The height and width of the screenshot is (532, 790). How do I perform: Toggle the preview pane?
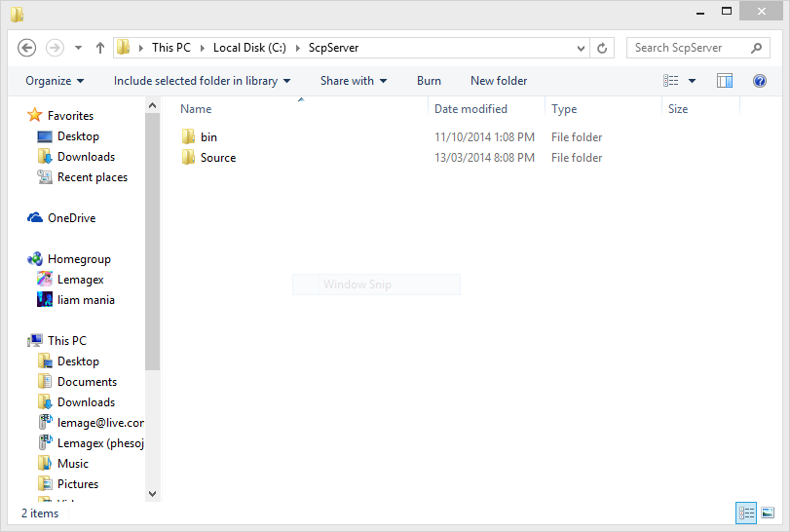725,81
